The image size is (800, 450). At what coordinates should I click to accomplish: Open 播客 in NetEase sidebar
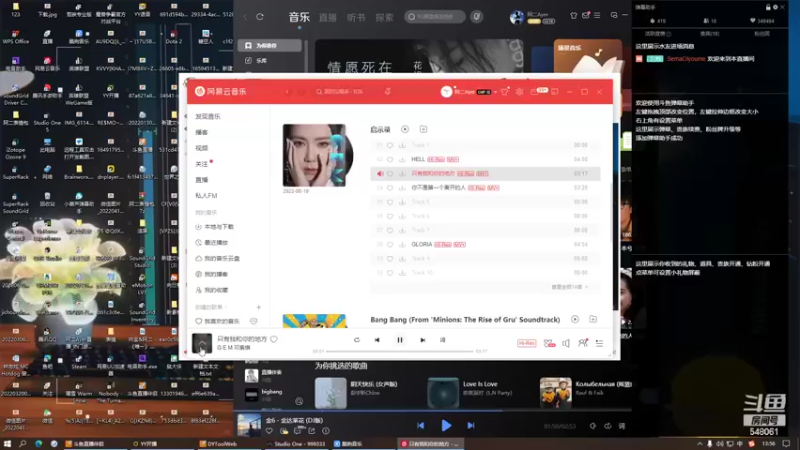pyautogui.click(x=202, y=132)
